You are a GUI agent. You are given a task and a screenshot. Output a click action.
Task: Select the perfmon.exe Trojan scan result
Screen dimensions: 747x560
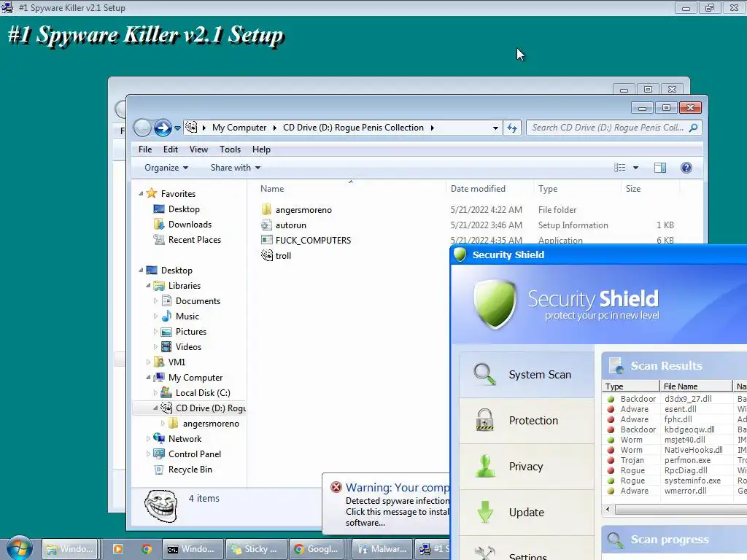pos(674,460)
